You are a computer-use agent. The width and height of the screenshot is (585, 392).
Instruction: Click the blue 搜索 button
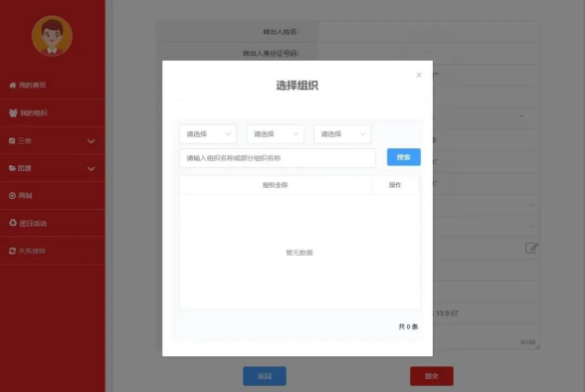[404, 157]
